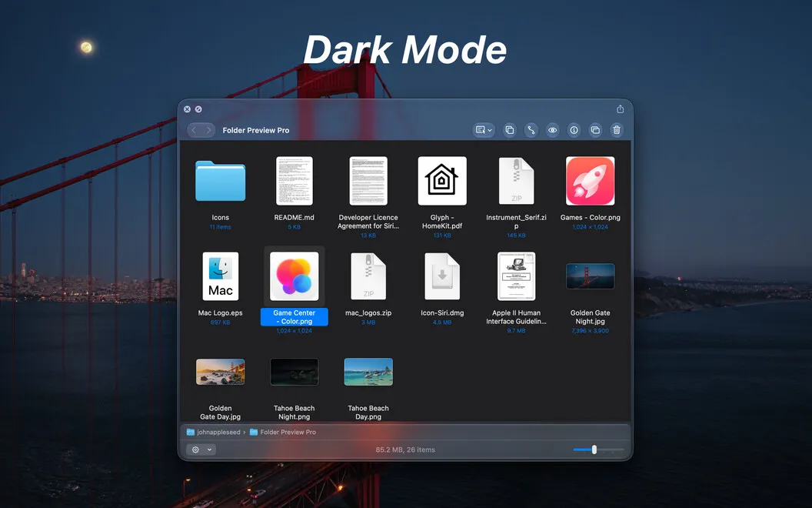
Task: Select the Instrument_Serif.zip archive
Action: tap(516, 181)
